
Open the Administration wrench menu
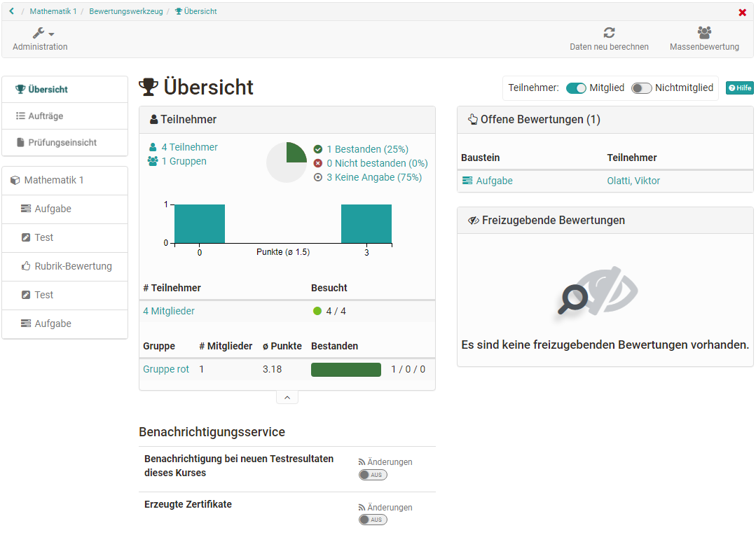pos(40,39)
